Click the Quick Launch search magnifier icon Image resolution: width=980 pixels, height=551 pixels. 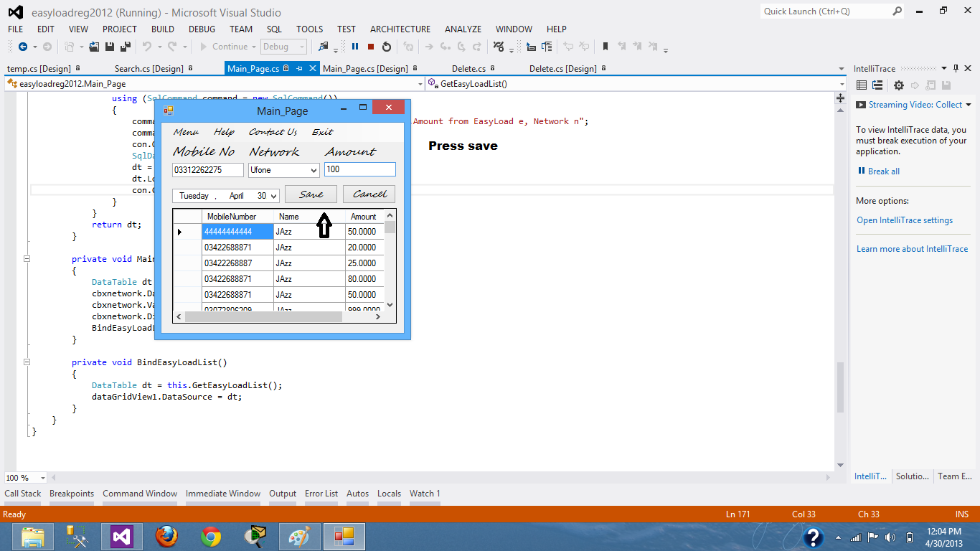pyautogui.click(x=897, y=11)
